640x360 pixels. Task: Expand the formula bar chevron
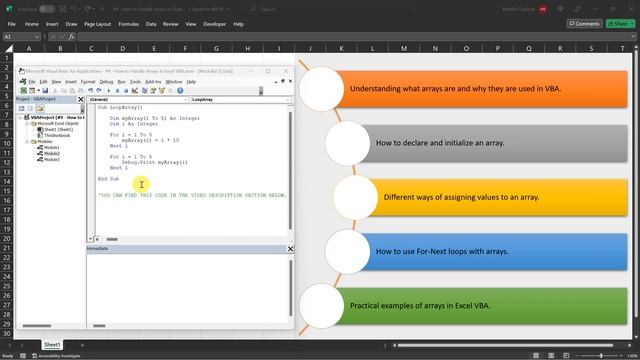pyautogui.click(x=633, y=37)
